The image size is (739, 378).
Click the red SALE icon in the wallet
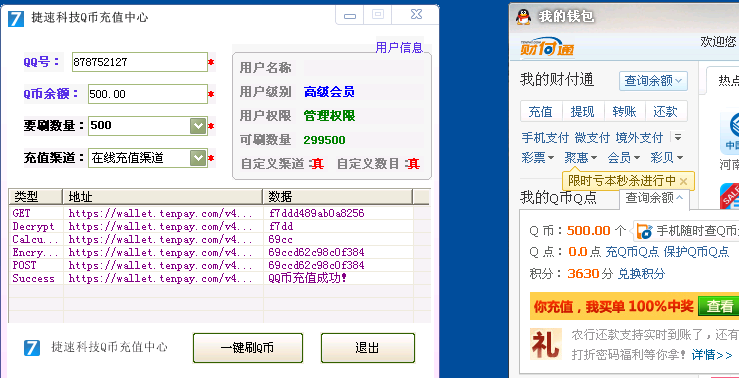pos(730,196)
